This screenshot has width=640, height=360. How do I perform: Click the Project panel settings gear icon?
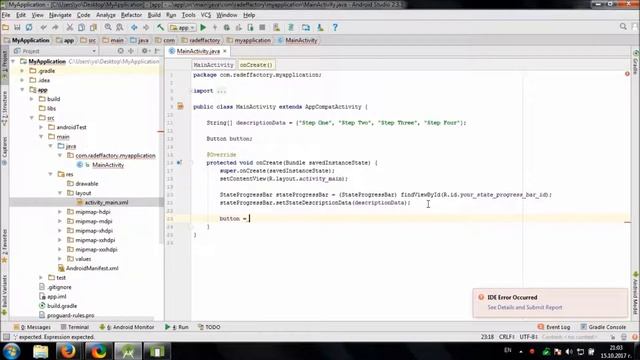pos(144,51)
